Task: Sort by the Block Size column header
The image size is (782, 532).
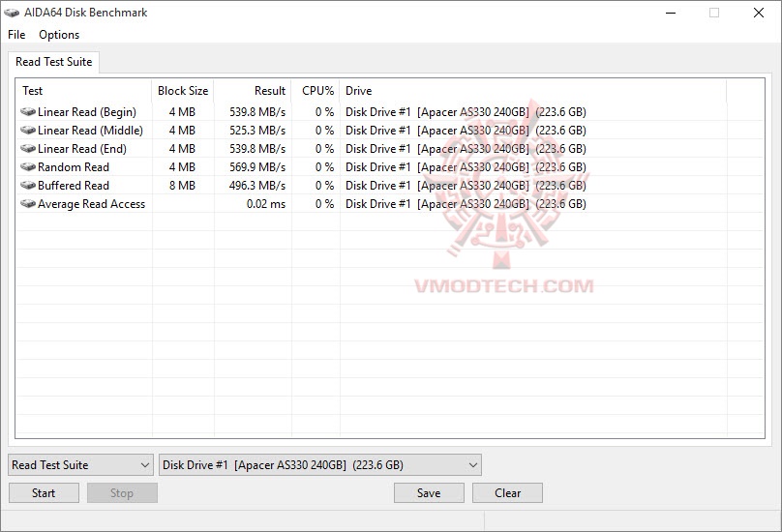Action: coord(183,91)
